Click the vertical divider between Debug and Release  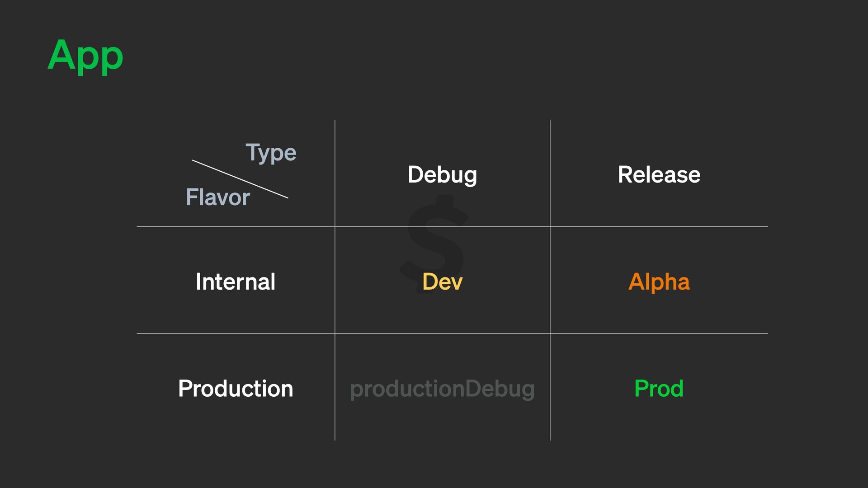[550, 174]
